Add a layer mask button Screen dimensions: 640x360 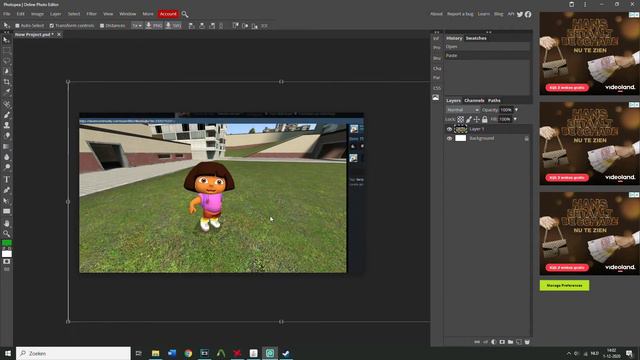(502, 342)
